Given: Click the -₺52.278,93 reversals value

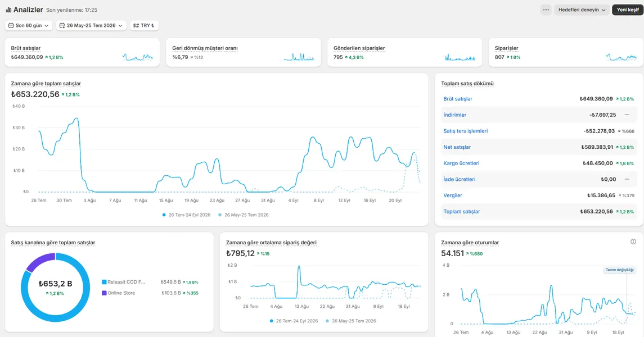Looking at the screenshot, I should coord(599,131).
